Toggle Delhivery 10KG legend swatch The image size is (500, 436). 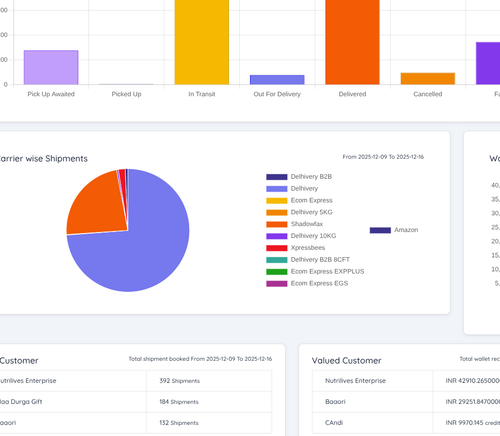277,236
